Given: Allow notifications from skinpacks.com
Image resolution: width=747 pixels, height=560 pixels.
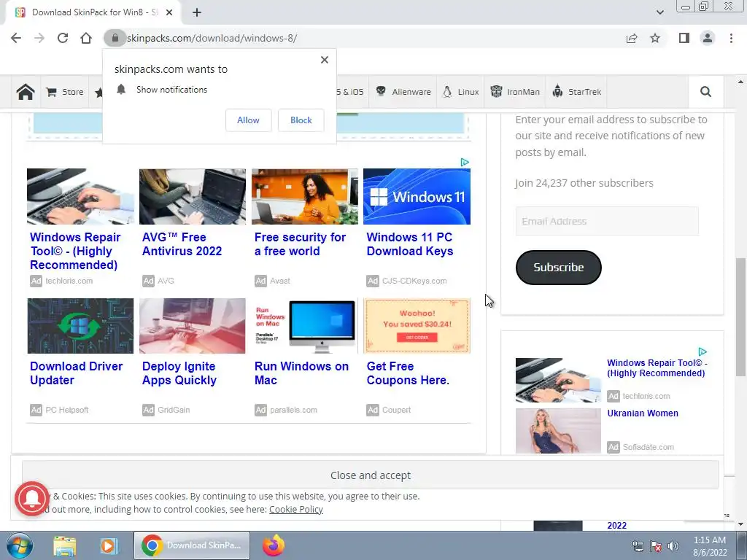Looking at the screenshot, I should click(x=248, y=120).
